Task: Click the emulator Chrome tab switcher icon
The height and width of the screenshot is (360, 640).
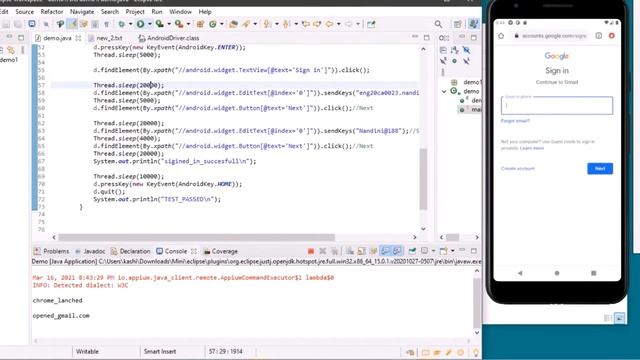Action: click(599, 36)
